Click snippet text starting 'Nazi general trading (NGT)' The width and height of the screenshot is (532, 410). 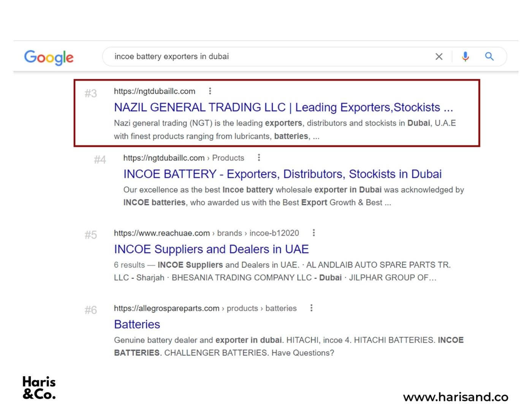click(285, 129)
